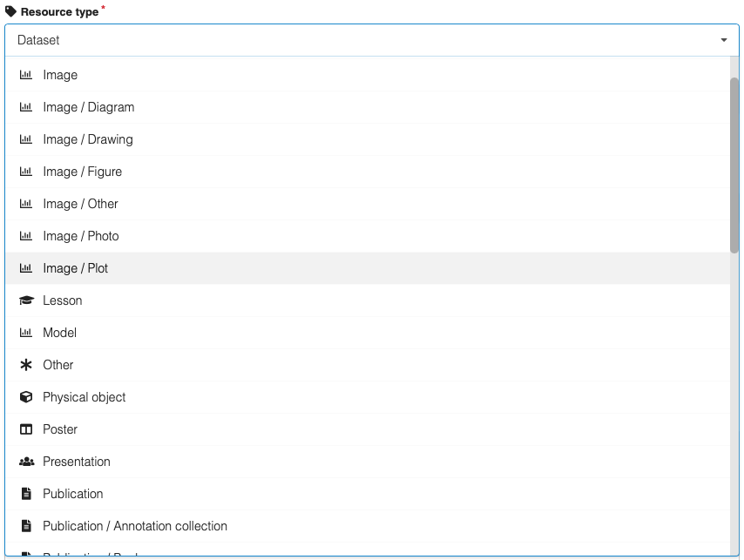Choose Image / Photo resource type
The height and width of the screenshot is (560, 744).
(x=80, y=236)
